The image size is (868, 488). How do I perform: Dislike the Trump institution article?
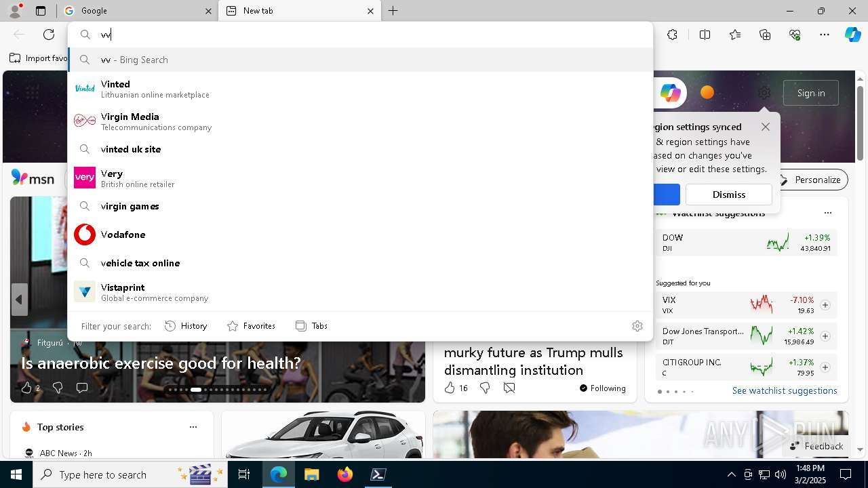[484, 388]
